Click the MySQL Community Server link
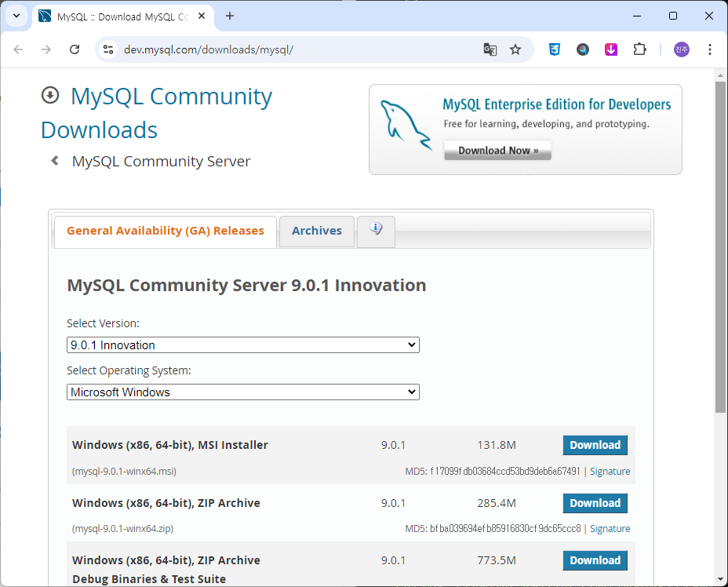The height and width of the screenshot is (587, 728). click(161, 161)
